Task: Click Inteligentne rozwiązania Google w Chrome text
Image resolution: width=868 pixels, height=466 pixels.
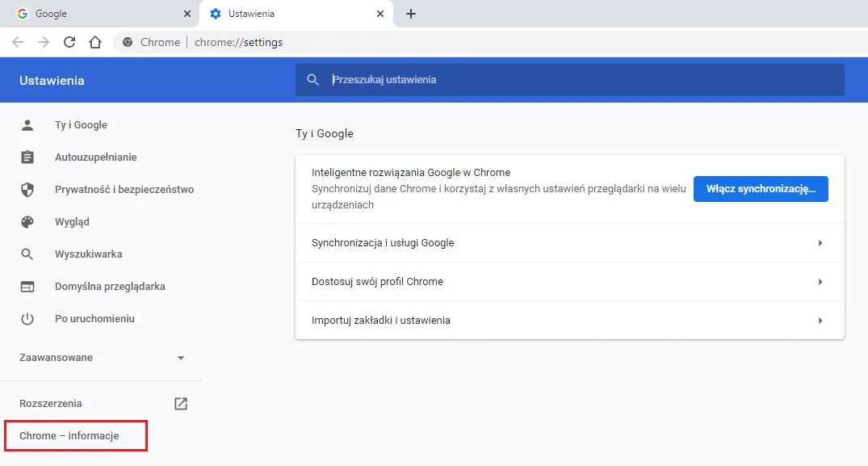Action: click(x=411, y=173)
